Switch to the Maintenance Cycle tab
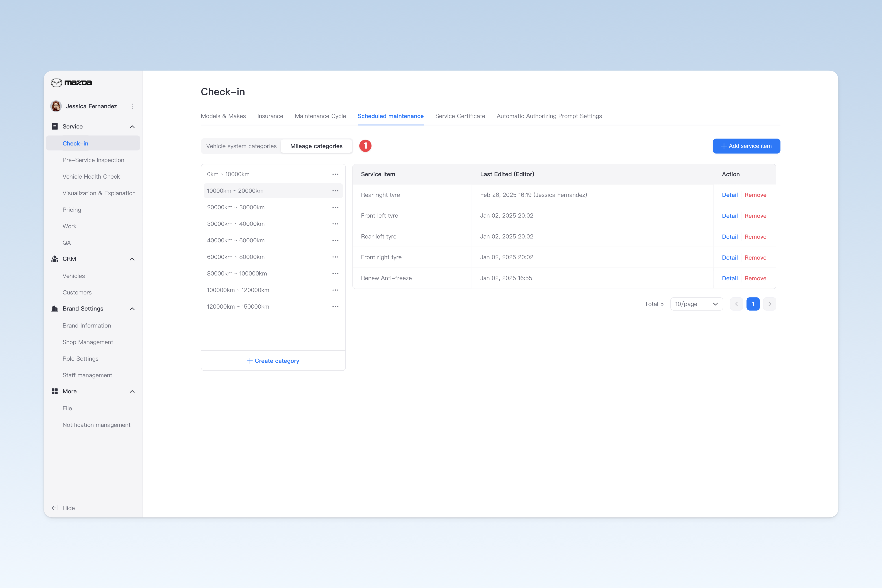 pos(320,116)
